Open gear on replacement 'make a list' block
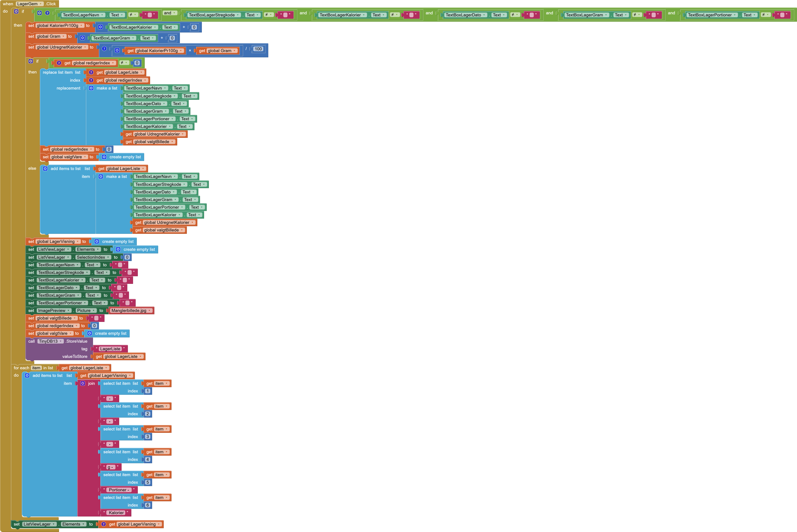 click(x=91, y=88)
